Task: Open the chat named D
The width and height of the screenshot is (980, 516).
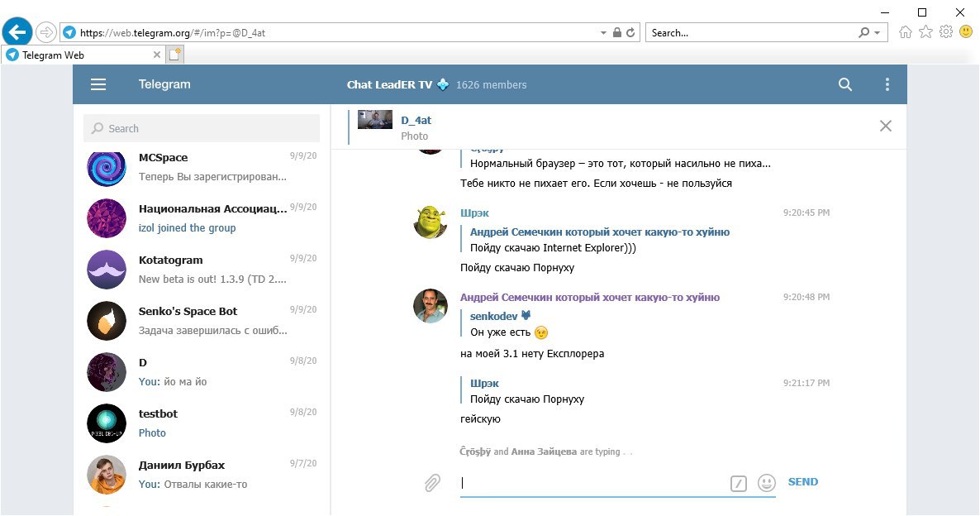Action: (x=202, y=372)
